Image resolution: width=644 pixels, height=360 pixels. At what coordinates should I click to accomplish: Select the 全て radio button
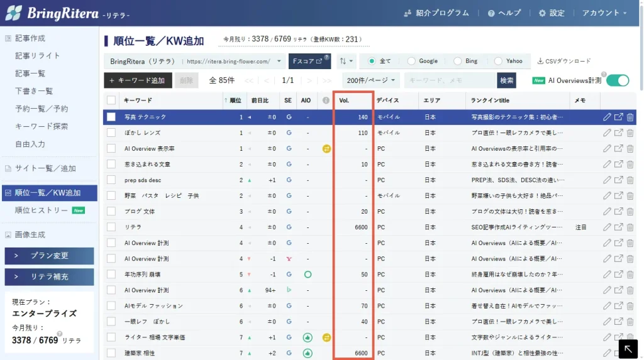372,61
